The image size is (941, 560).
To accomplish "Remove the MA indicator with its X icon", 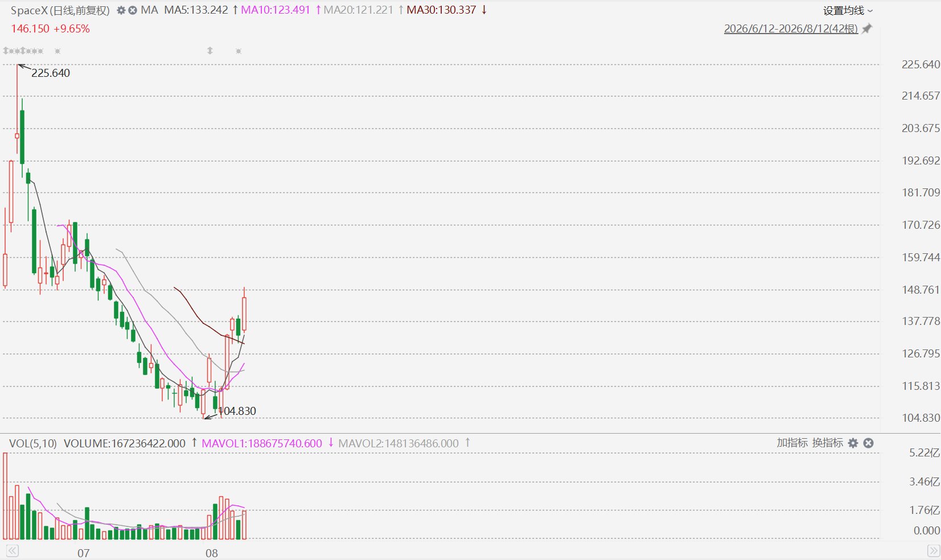I will tap(133, 10).
